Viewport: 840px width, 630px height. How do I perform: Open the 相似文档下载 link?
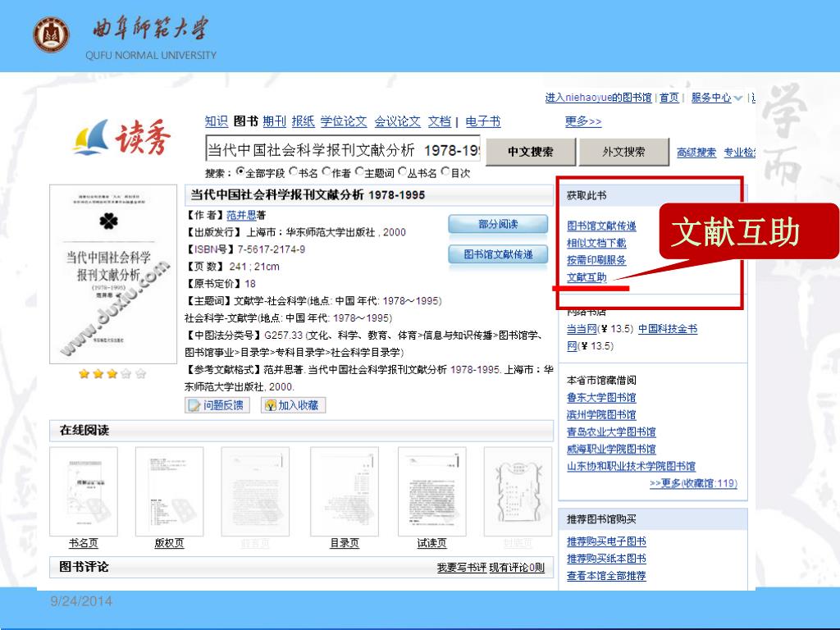click(x=596, y=243)
